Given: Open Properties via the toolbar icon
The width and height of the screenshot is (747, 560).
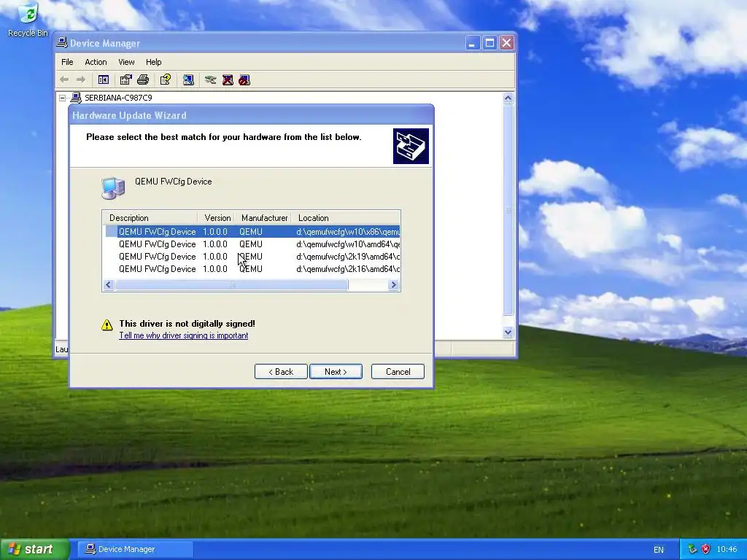Looking at the screenshot, I should click(x=125, y=80).
